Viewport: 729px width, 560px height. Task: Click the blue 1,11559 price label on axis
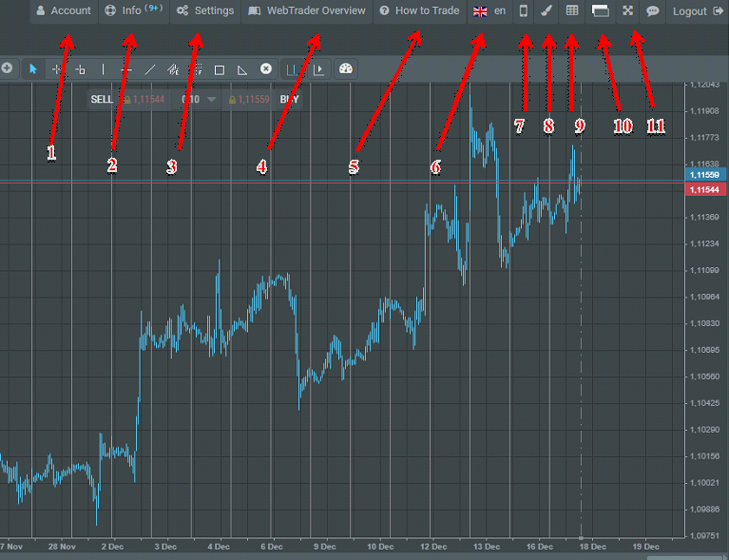[705, 175]
